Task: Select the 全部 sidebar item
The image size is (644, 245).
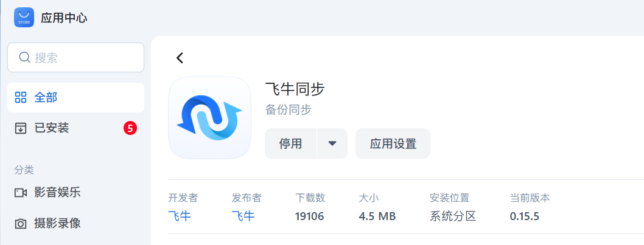Action: click(x=75, y=98)
